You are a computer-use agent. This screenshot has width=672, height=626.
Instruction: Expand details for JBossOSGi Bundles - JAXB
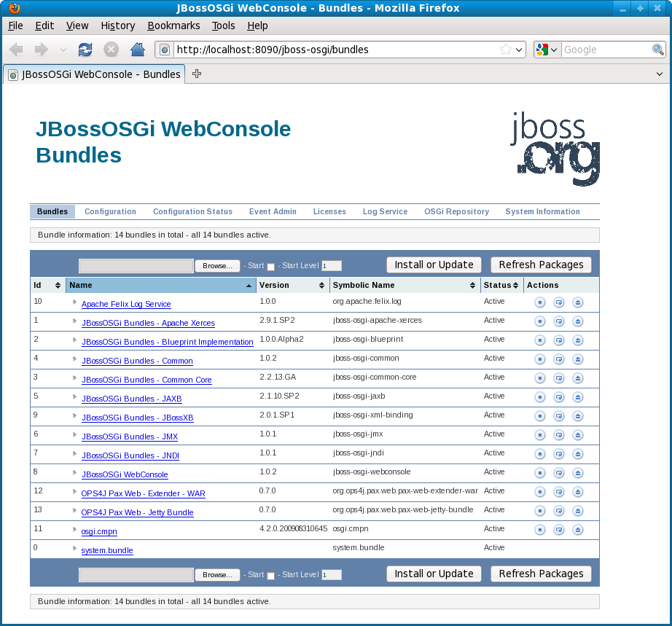pos(74,396)
